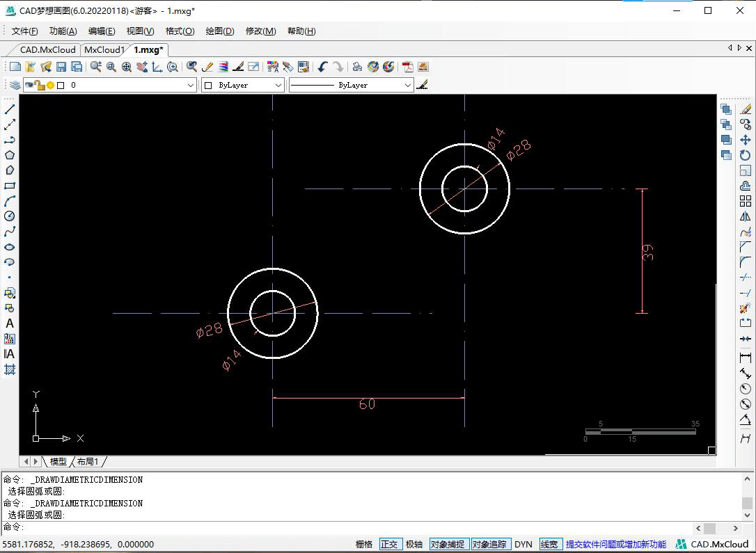Click the 提交软件问题或增加新功能 link
Viewport: 756px width, 553px height.
[x=615, y=544]
